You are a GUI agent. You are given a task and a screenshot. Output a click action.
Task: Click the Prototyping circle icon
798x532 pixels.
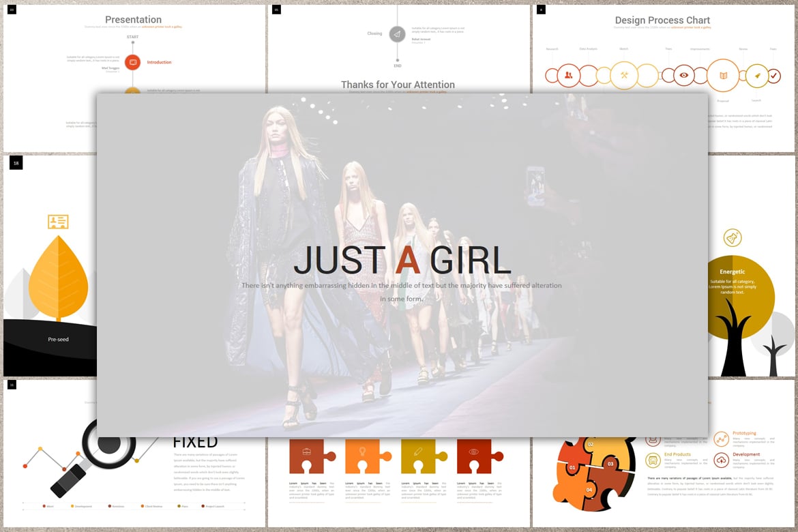pyautogui.click(x=721, y=439)
